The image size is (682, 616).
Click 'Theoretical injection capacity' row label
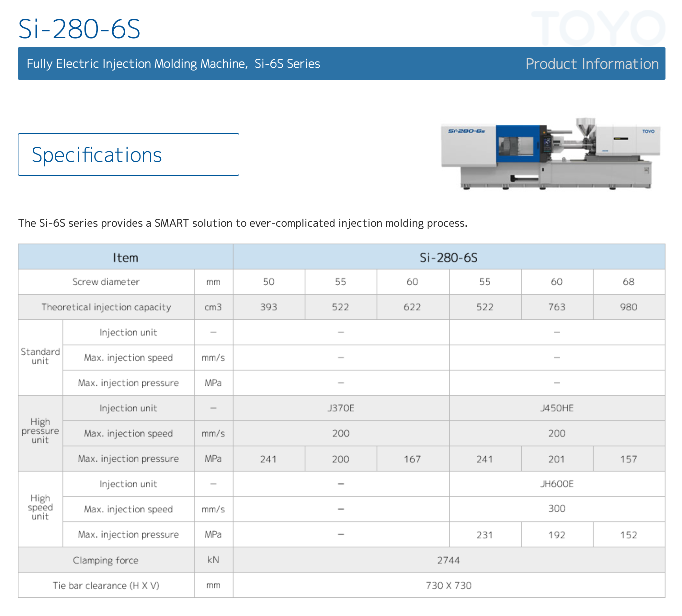[x=106, y=307]
